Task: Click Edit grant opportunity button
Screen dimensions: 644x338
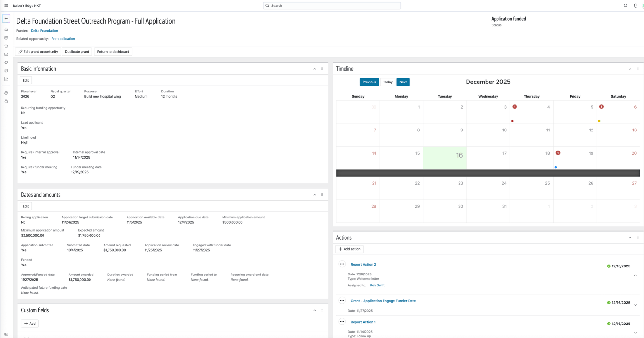Action: (38, 52)
